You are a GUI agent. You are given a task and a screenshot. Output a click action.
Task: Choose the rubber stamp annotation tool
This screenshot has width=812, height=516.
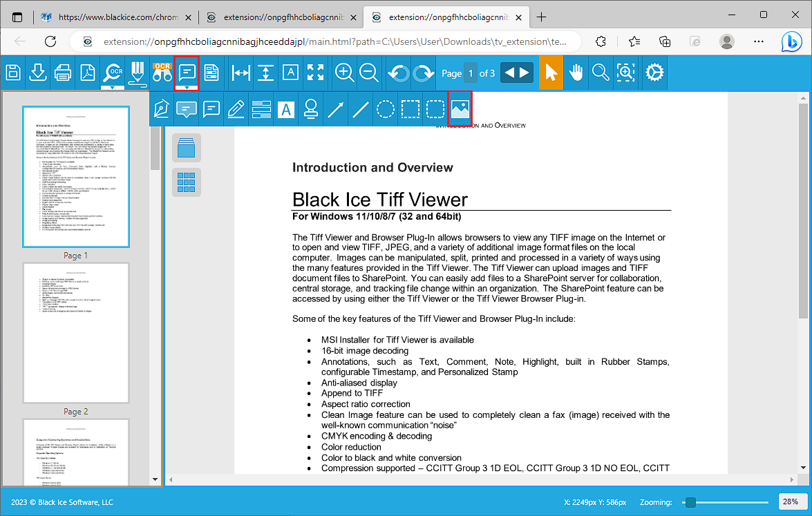pyautogui.click(x=311, y=109)
